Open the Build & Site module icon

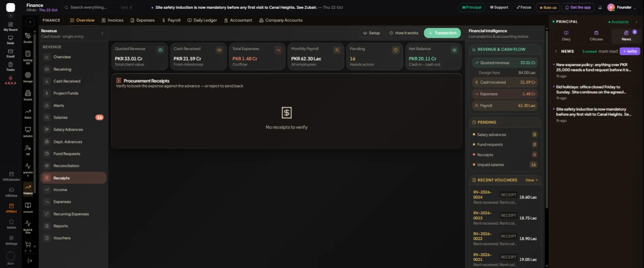point(28,227)
